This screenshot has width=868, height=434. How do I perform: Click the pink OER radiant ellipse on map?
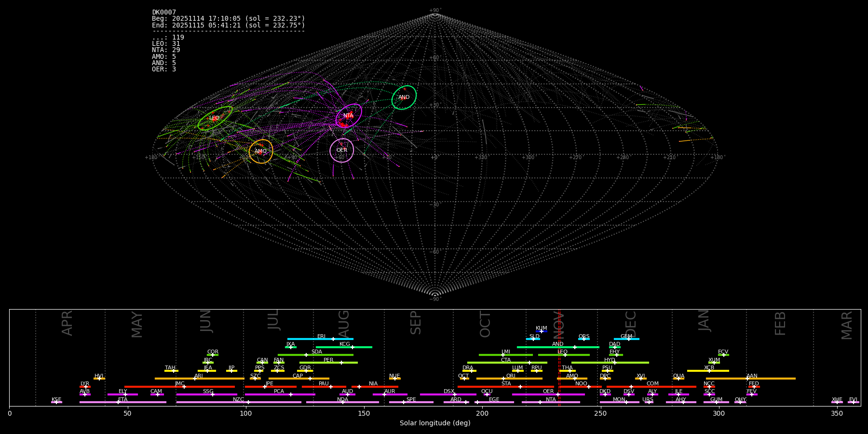pos(342,150)
